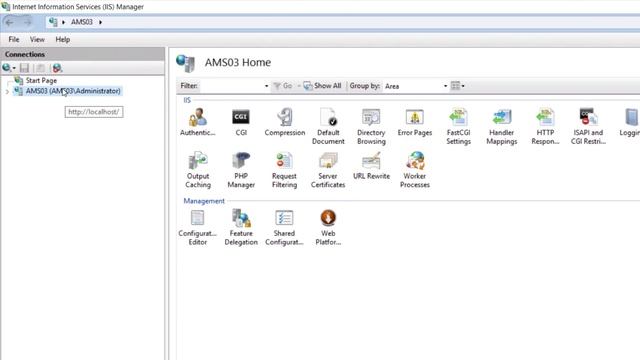The width and height of the screenshot is (640, 360).
Task: Open URL Rewrite feature
Action: point(371,166)
